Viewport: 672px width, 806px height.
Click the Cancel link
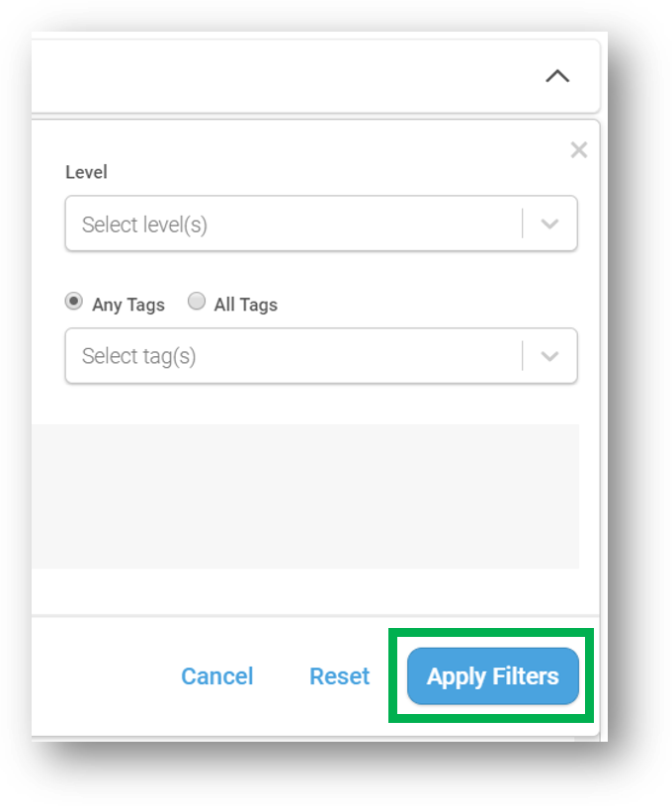(217, 675)
